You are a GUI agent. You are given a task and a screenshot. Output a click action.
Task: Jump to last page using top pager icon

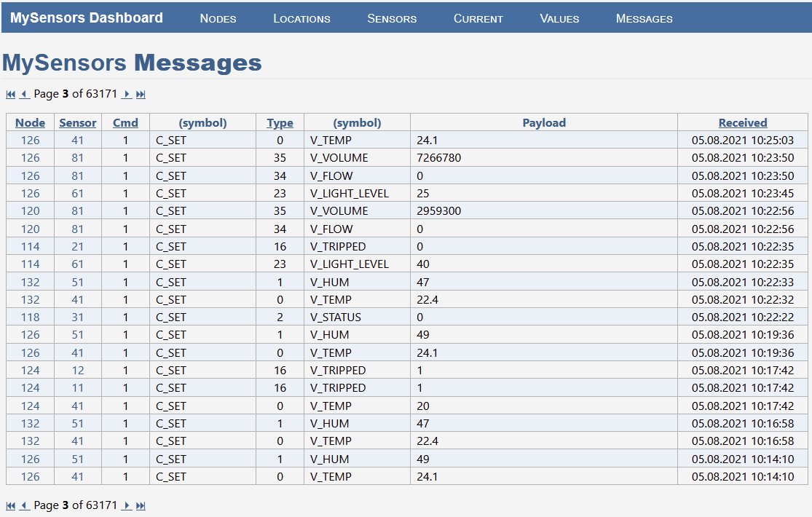[x=141, y=94]
